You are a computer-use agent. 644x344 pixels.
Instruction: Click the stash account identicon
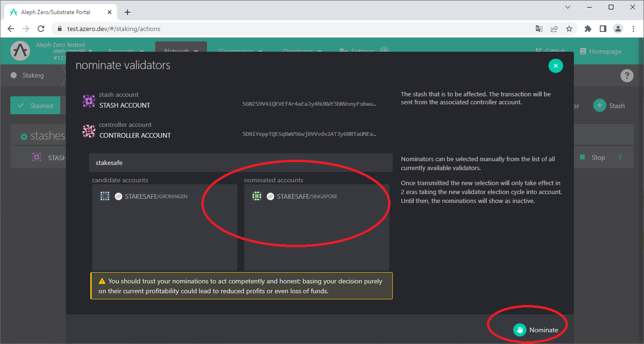pyautogui.click(x=89, y=101)
